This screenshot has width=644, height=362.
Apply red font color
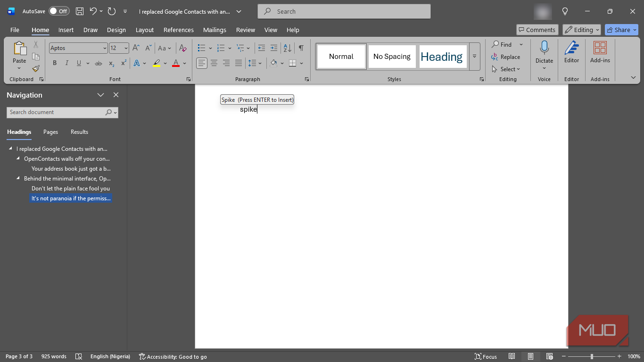click(176, 63)
